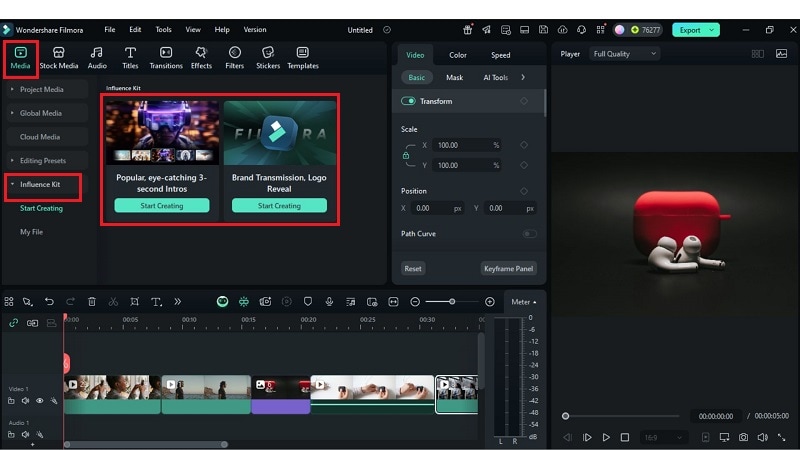Show more timeline tools
The height and width of the screenshot is (450, 800).
pos(178,302)
